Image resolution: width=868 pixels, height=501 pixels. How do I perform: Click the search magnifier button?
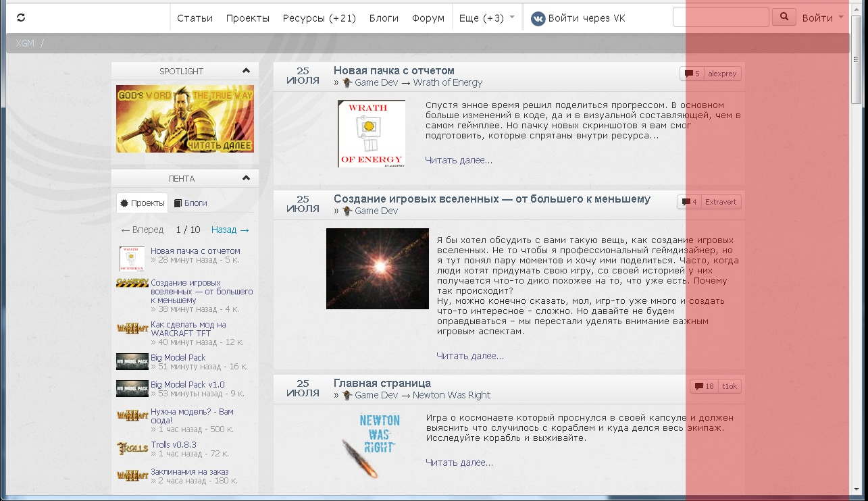784,17
